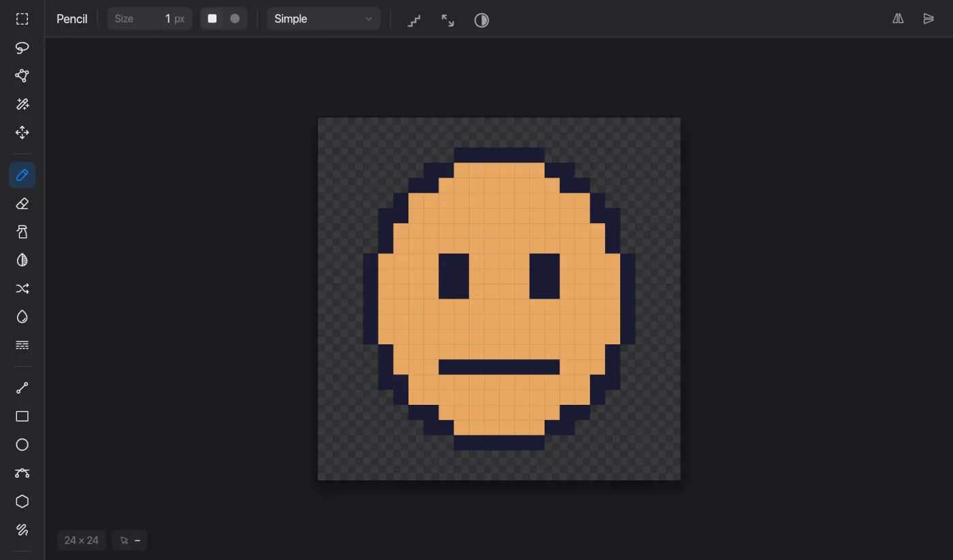
Task: Toggle the stair-step pixel-perfect option
Action: coord(414,20)
